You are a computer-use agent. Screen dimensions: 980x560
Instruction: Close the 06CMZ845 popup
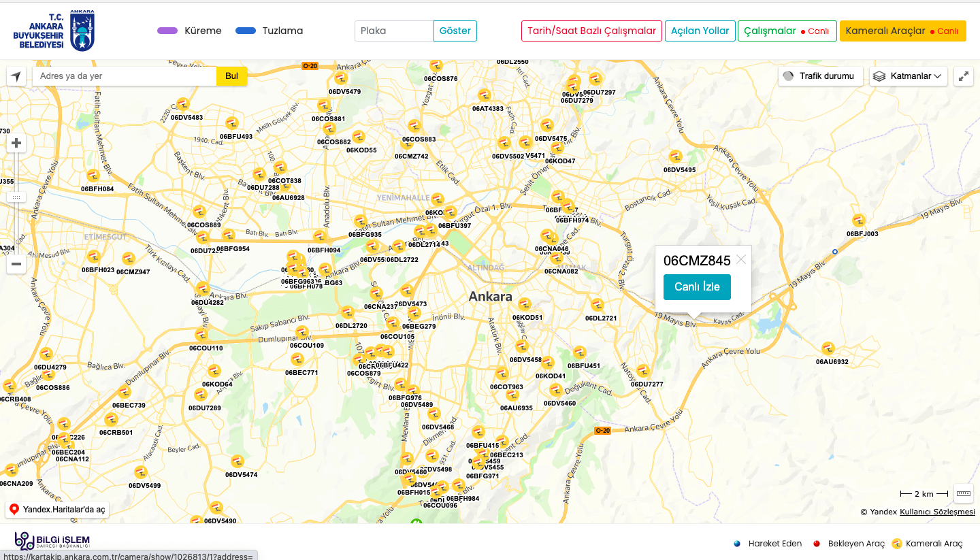point(741,259)
